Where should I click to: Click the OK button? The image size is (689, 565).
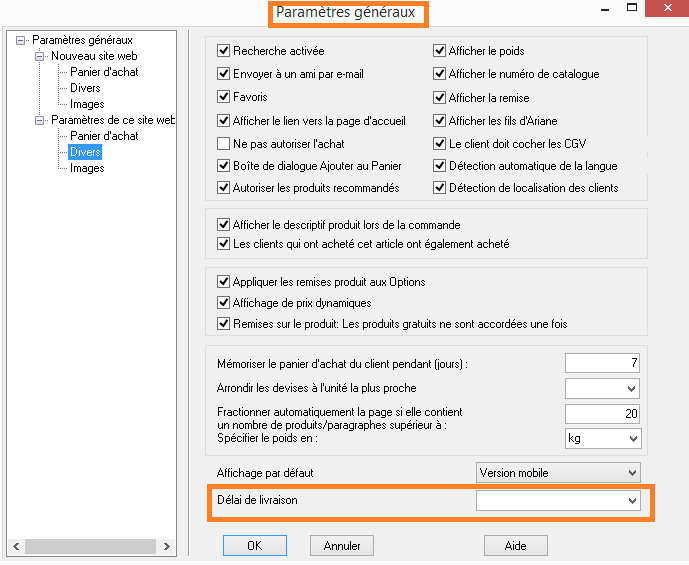pos(254,546)
